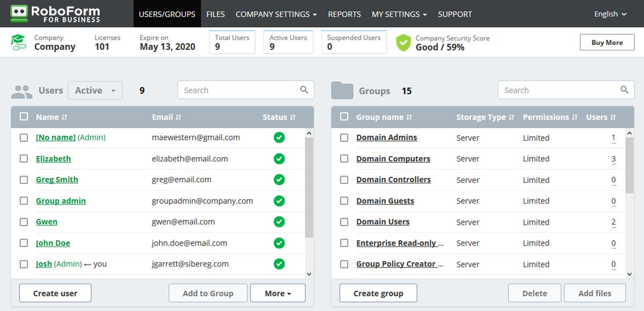The width and height of the screenshot is (644, 311).
Task: Open the More actions dropdown
Action: [x=277, y=293]
